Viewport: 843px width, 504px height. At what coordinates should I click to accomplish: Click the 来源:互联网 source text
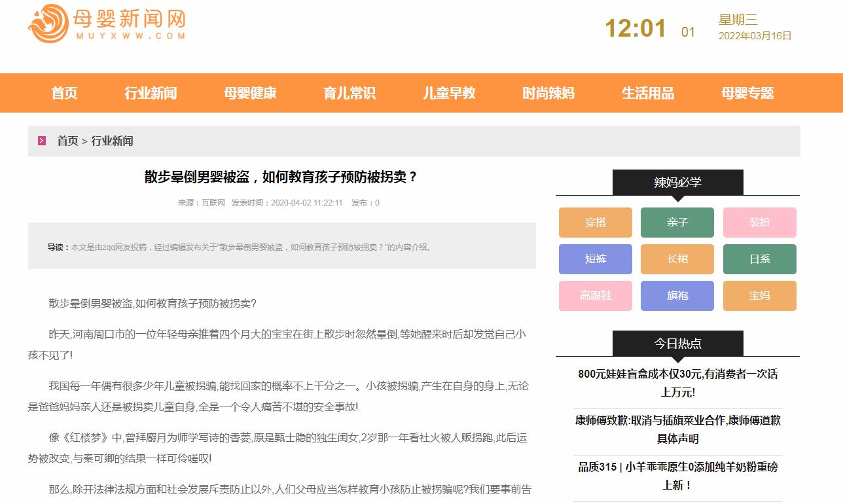pyautogui.click(x=202, y=203)
